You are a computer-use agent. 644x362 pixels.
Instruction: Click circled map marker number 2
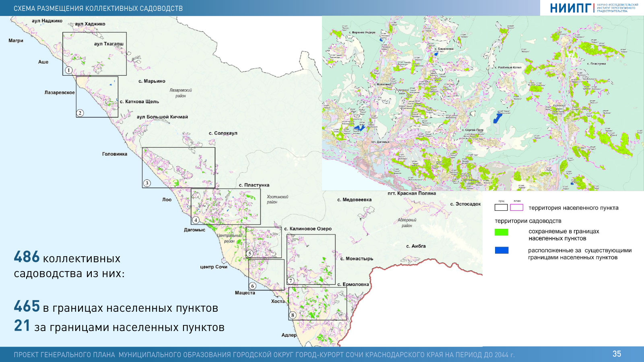pyautogui.click(x=80, y=113)
